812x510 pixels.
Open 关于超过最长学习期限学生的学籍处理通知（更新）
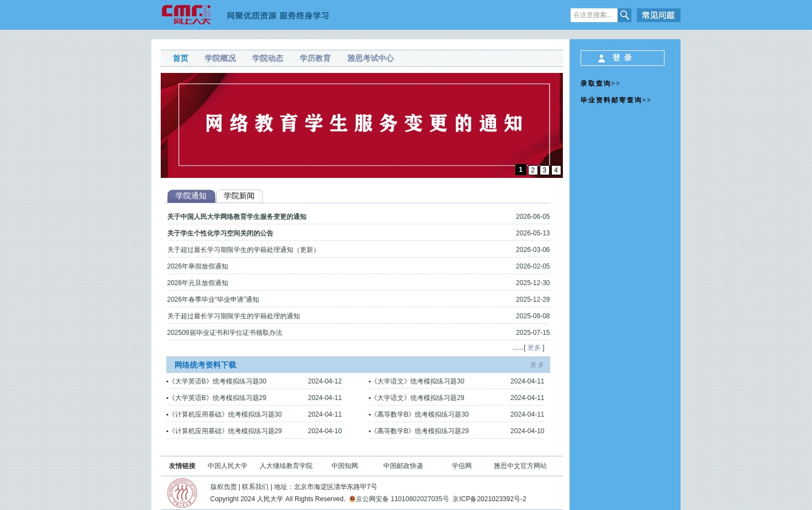point(243,250)
